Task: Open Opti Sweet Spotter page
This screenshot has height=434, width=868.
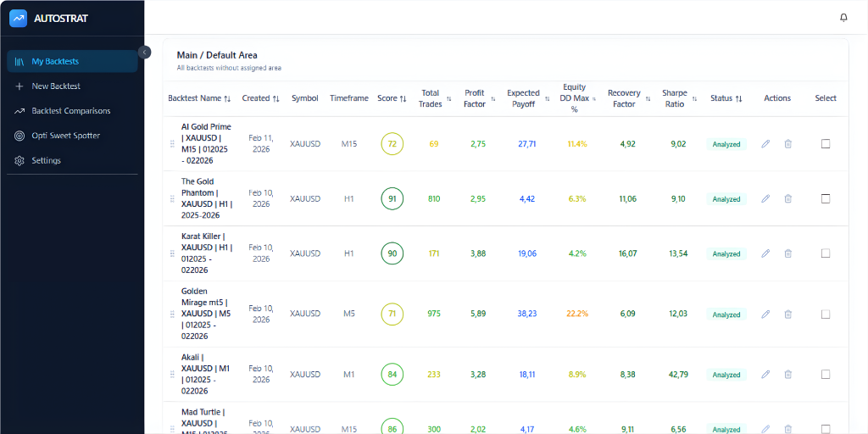Action: click(x=72, y=136)
